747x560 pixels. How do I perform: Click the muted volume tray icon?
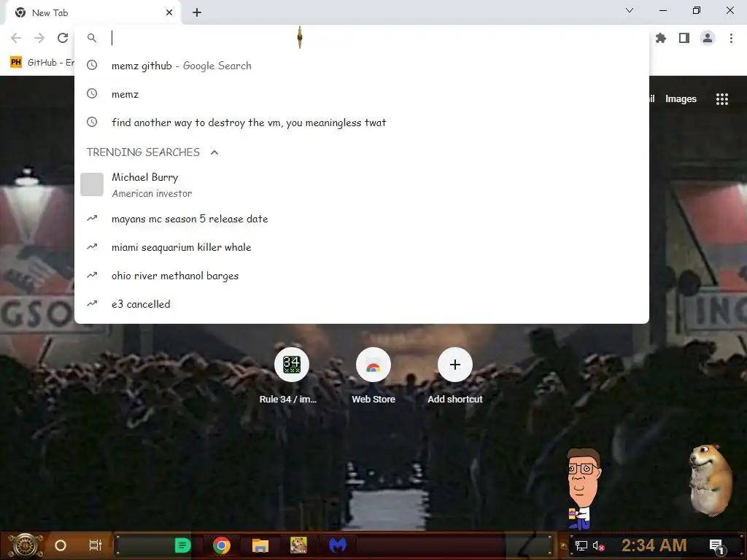pos(598,546)
